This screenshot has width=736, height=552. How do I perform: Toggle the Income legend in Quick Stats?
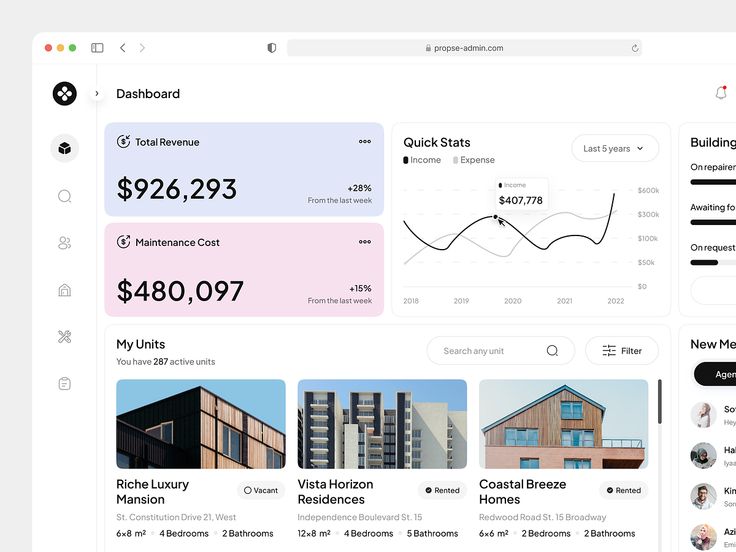[x=422, y=160]
